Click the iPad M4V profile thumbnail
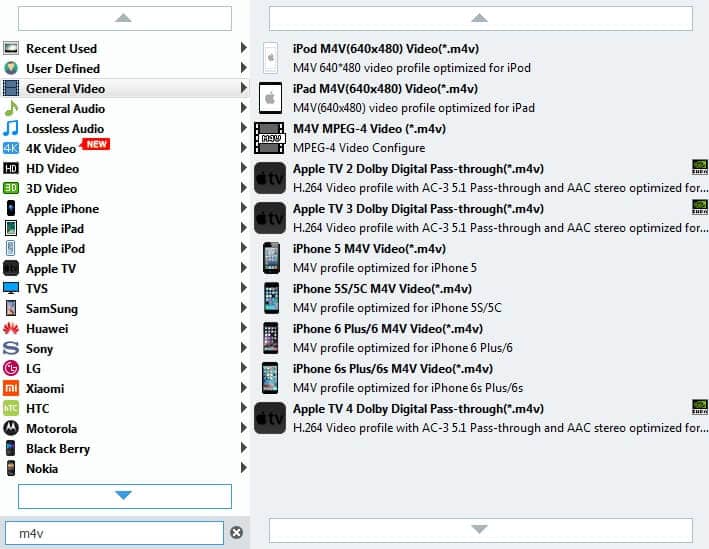 270,98
